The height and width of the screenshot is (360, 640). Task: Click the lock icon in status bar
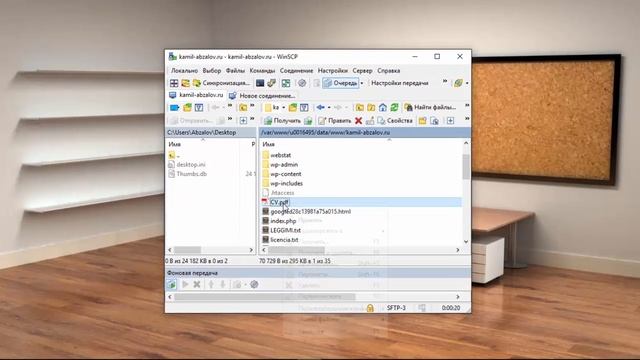[x=370, y=308]
